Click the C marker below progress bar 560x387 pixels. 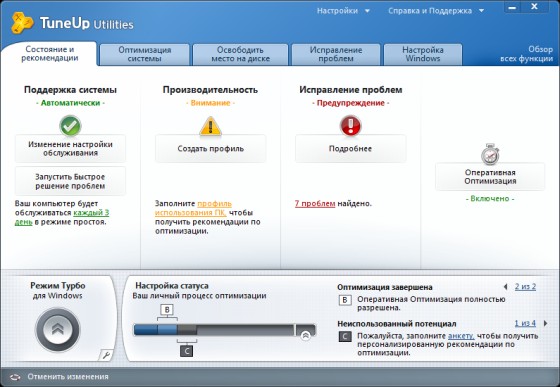point(186,351)
